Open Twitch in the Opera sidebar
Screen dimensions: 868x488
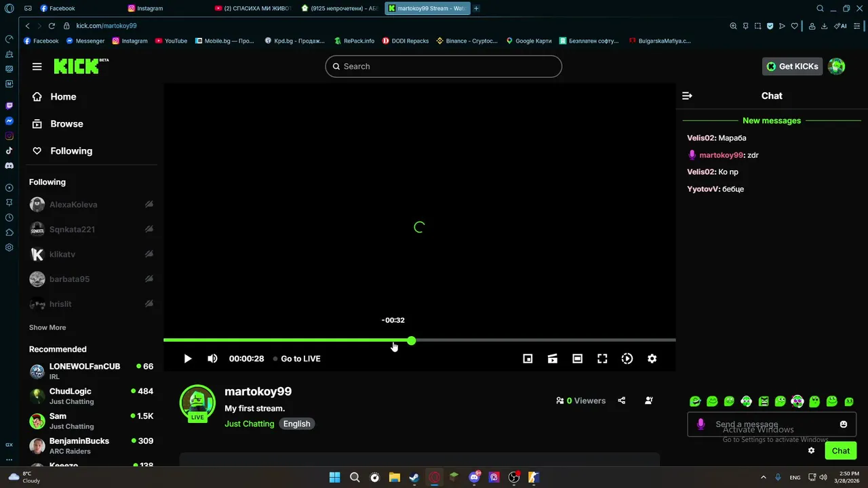click(9, 106)
